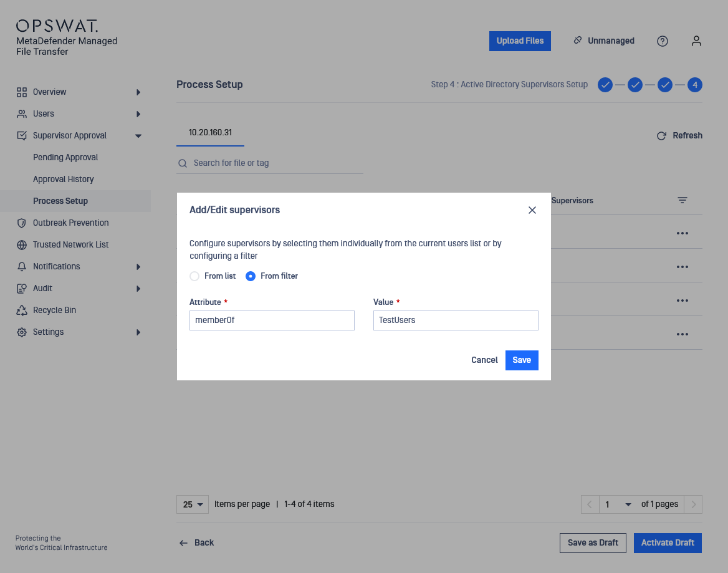Click the help question mark icon
This screenshot has width=728, height=573.
pyautogui.click(x=663, y=41)
